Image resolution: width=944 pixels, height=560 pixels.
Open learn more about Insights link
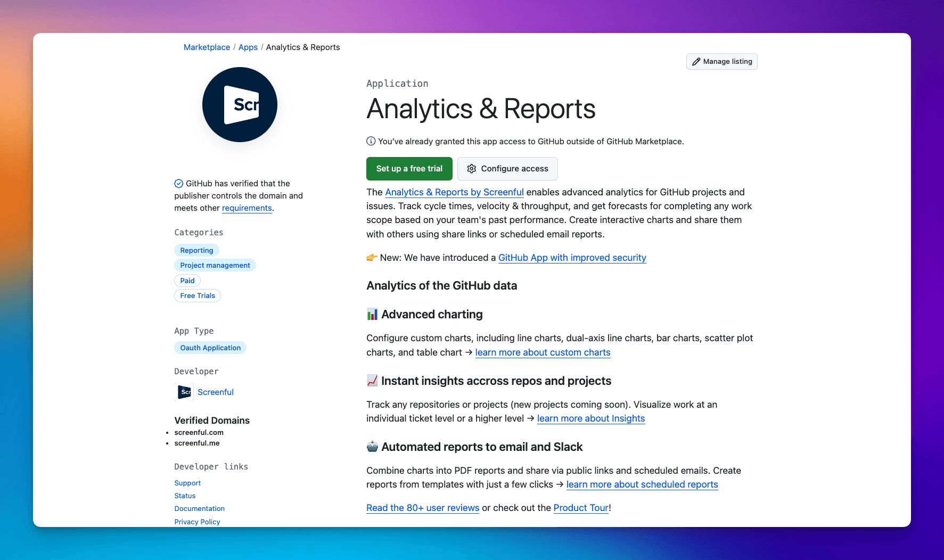pos(591,418)
